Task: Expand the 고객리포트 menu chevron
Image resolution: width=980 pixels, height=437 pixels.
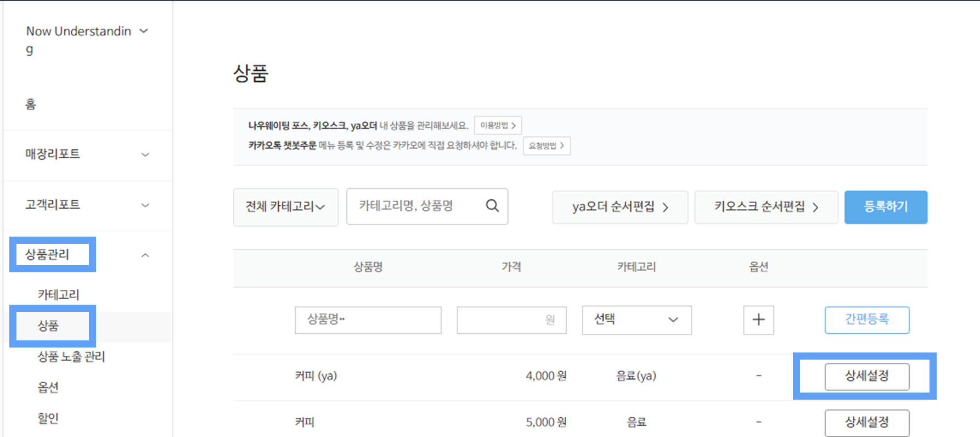Action: (x=145, y=205)
